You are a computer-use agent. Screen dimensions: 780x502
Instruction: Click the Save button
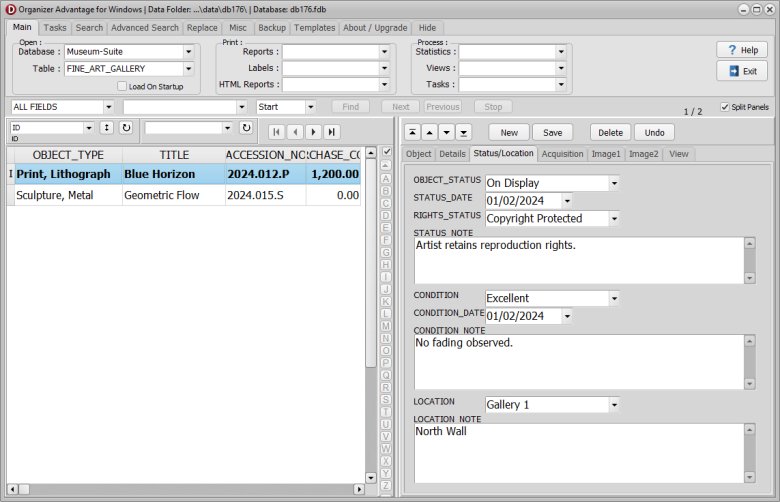tap(553, 132)
